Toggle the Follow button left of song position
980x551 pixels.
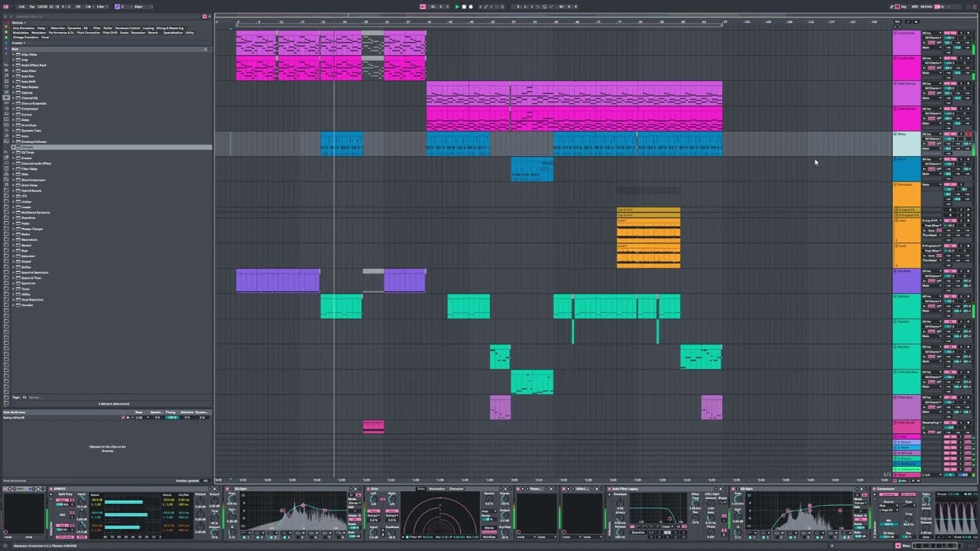423,6
